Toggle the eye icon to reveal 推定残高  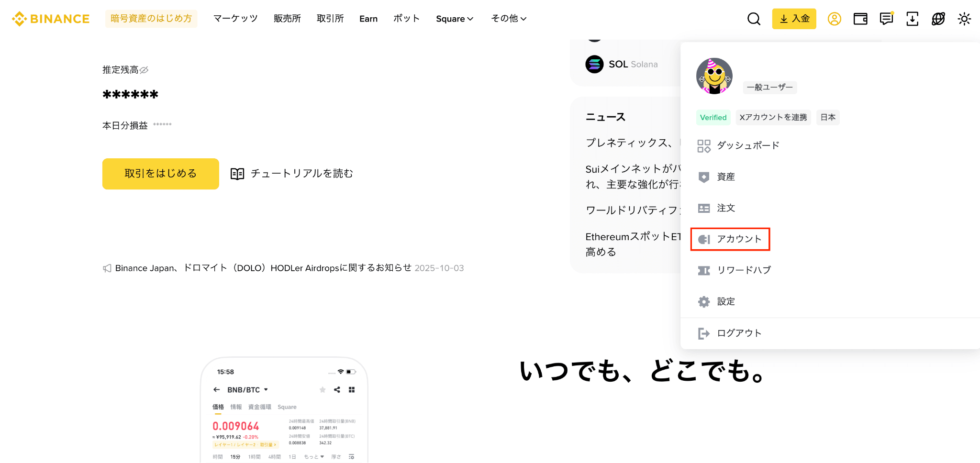click(x=145, y=69)
